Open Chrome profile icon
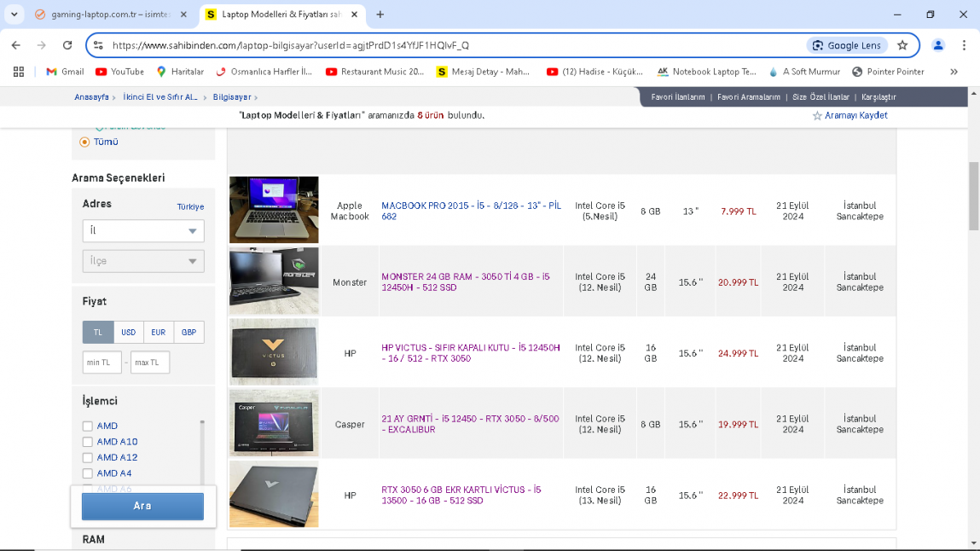 pyautogui.click(x=938, y=45)
